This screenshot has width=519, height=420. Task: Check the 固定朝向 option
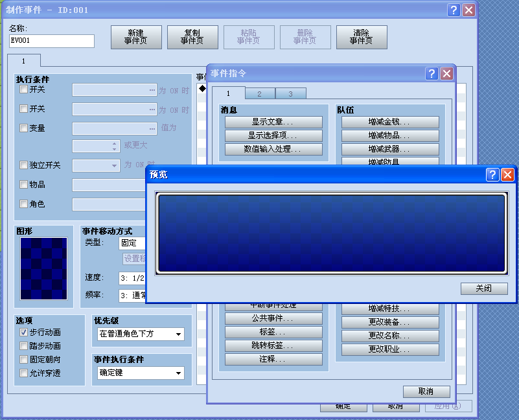click(23, 359)
